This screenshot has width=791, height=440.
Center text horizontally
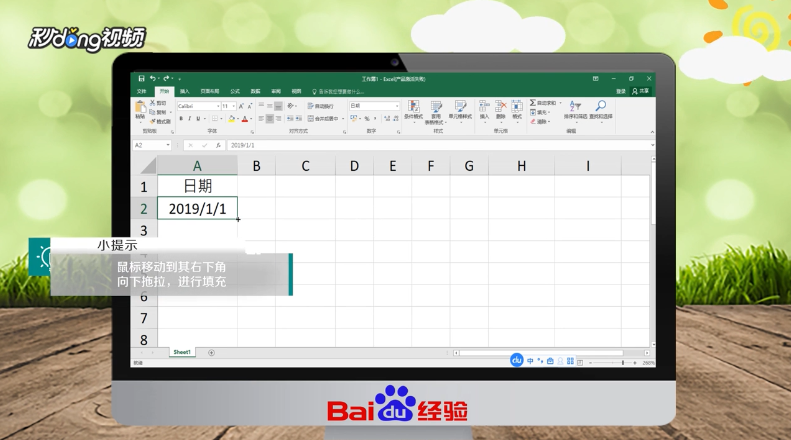tap(270, 119)
